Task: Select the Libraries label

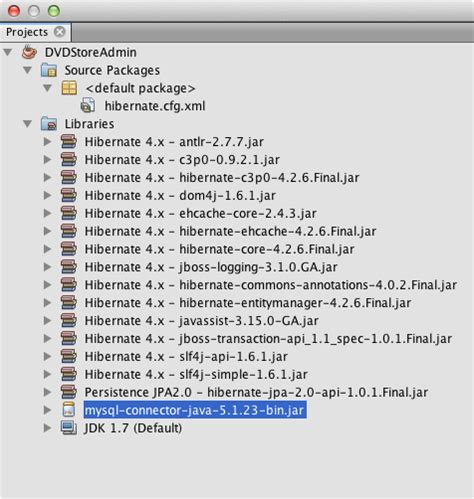Action: [89, 124]
